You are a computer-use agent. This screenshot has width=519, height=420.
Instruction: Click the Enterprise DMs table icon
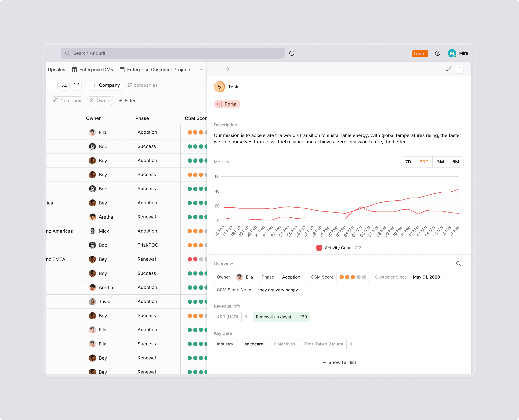[x=74, y=70]
